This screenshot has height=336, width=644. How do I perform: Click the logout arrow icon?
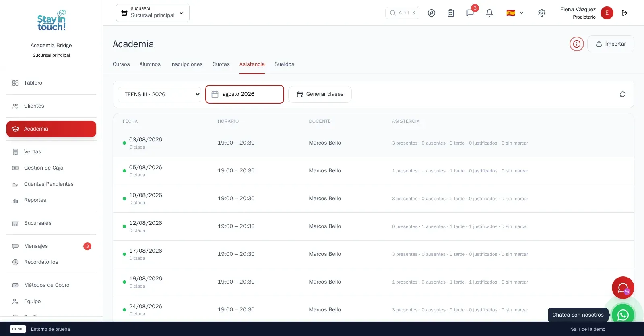[x=625, y=13]
